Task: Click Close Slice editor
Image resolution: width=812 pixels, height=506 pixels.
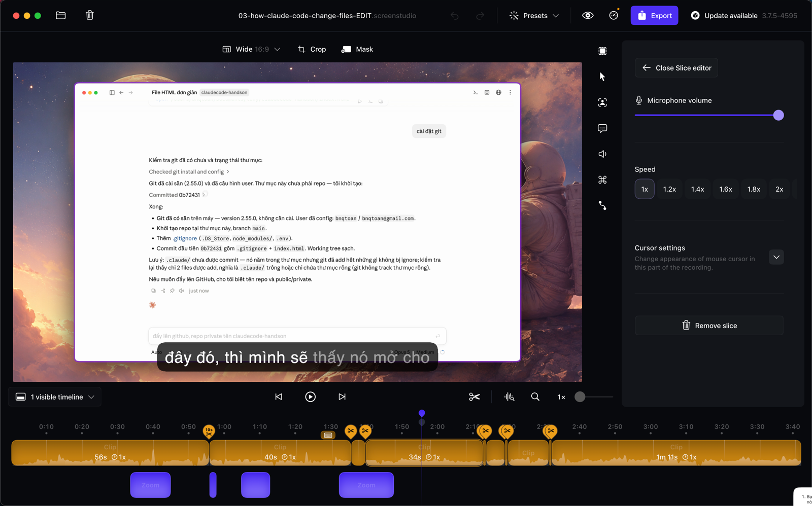Action: pos(676,68)
